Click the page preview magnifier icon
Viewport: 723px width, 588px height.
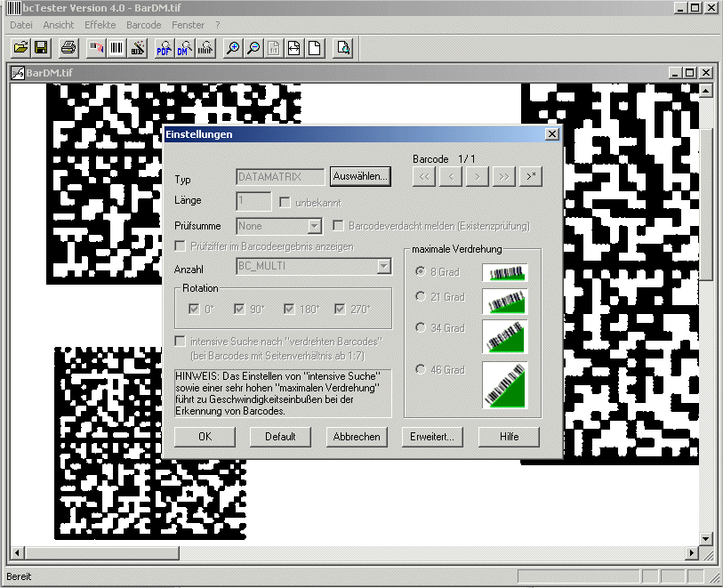click(343, 48)
